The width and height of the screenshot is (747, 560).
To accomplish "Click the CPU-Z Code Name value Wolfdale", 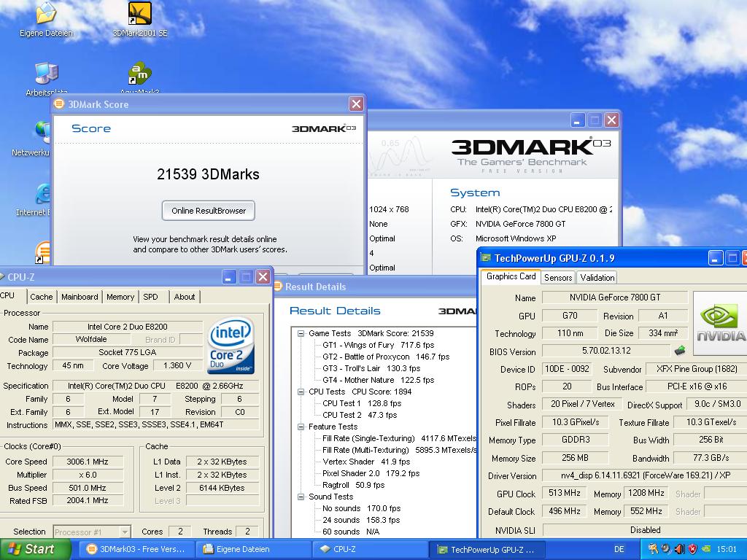I will (91, 340).
